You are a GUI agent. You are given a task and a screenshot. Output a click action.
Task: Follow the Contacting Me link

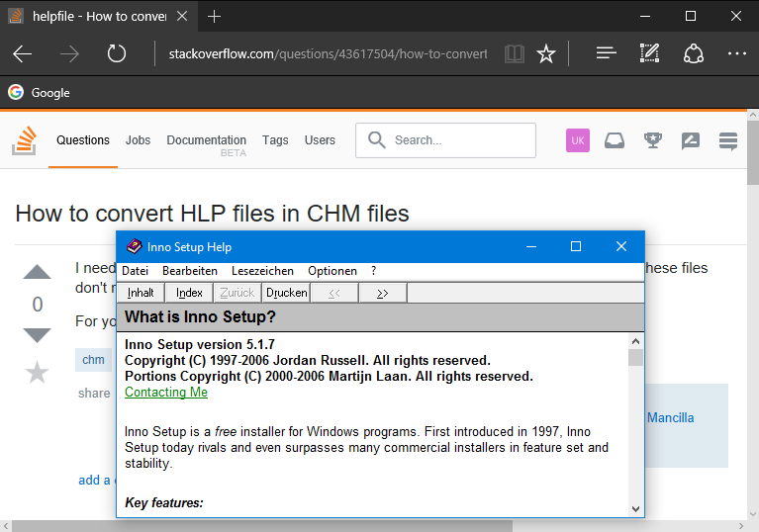[166, 393]
